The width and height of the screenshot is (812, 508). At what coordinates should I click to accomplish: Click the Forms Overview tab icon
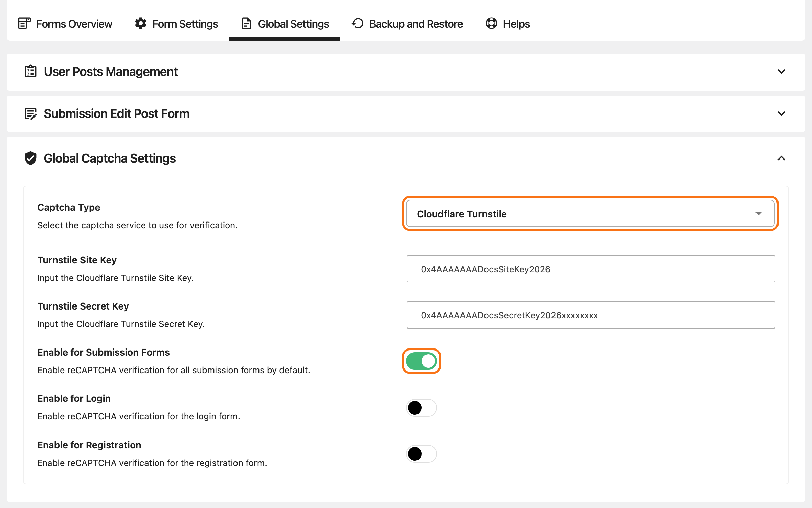point(24,24)
